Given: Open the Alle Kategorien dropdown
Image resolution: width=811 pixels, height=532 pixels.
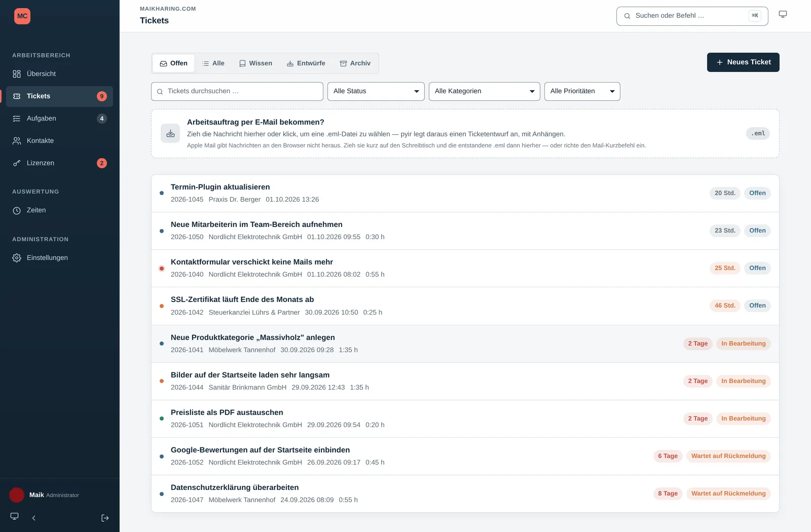Looking at the screenshot, I should 485,91.
